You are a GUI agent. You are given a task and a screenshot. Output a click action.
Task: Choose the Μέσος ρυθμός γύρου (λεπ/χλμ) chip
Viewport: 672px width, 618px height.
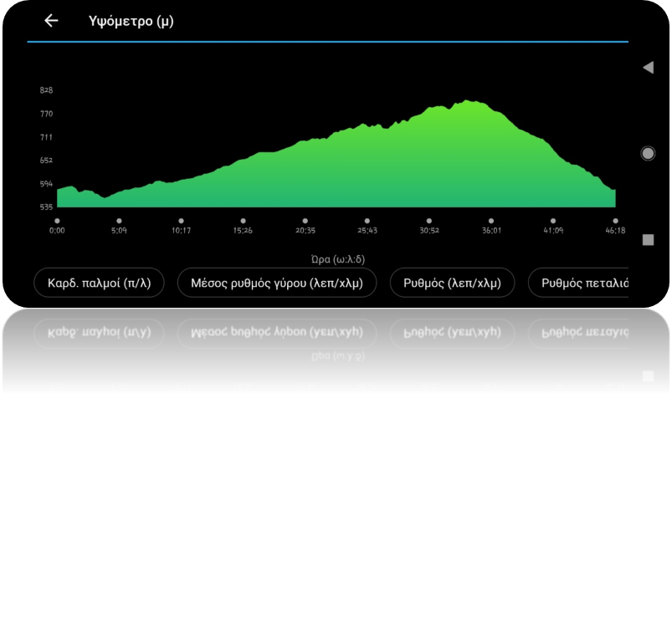(277, 283)
